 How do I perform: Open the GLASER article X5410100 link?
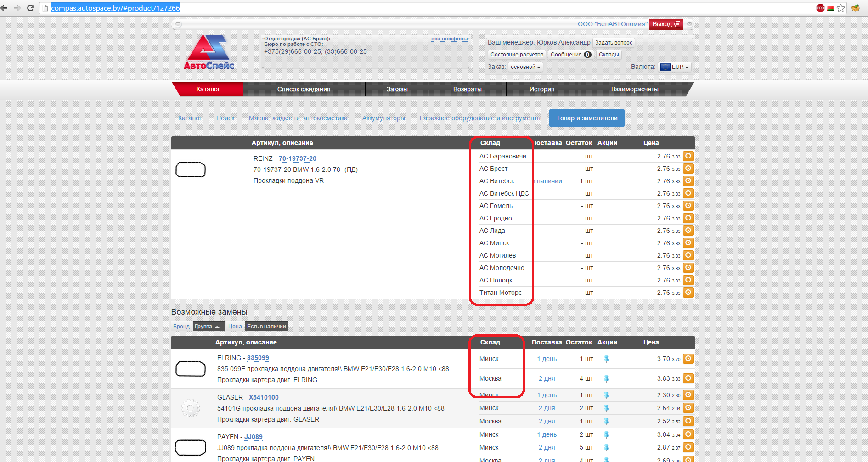(264, 397)
